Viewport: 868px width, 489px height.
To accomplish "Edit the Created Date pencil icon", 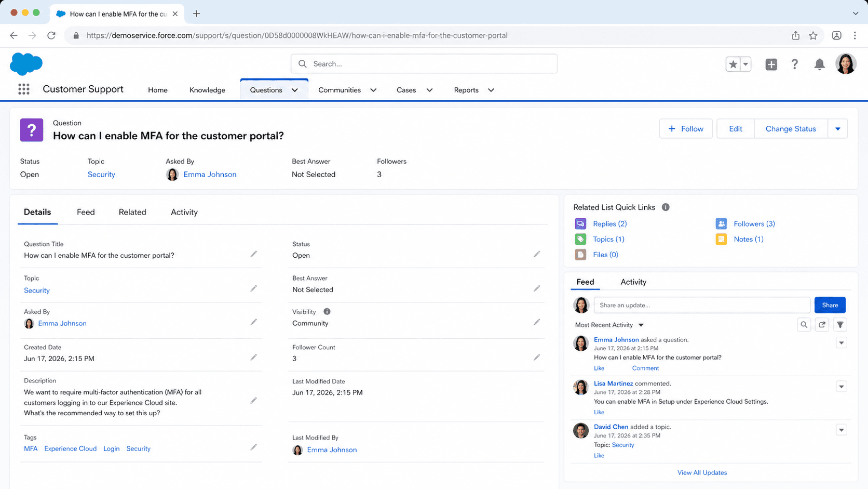I will click(x=253, y=358).
